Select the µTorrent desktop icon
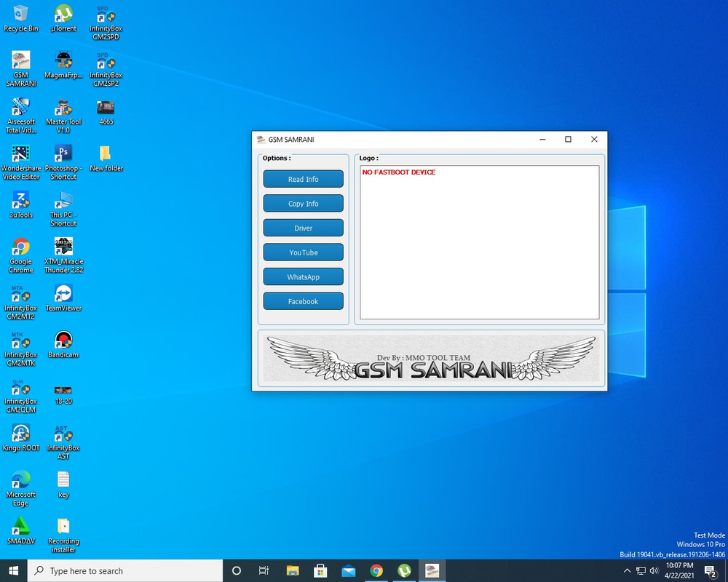The height and width of the screenshot is (582, 728). 63,19
